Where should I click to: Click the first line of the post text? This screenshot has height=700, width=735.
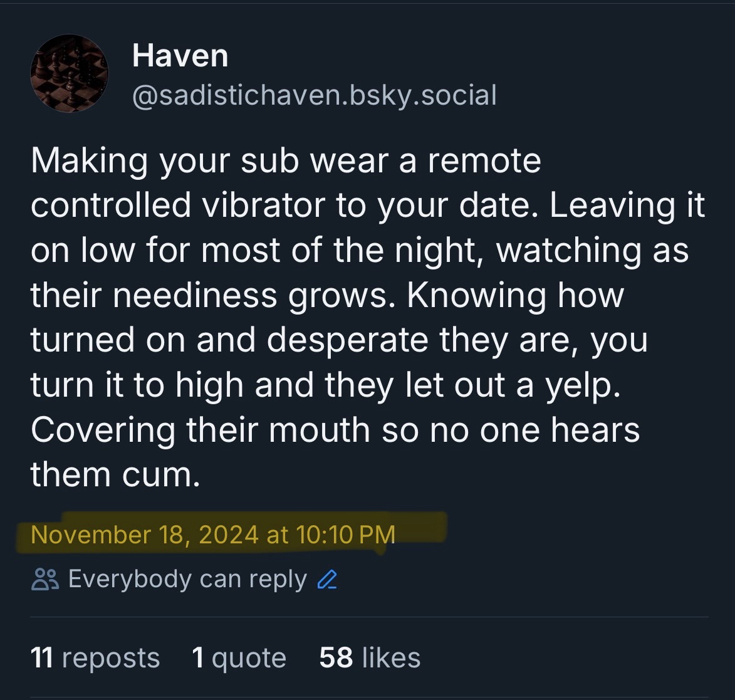tap(285, 160)
